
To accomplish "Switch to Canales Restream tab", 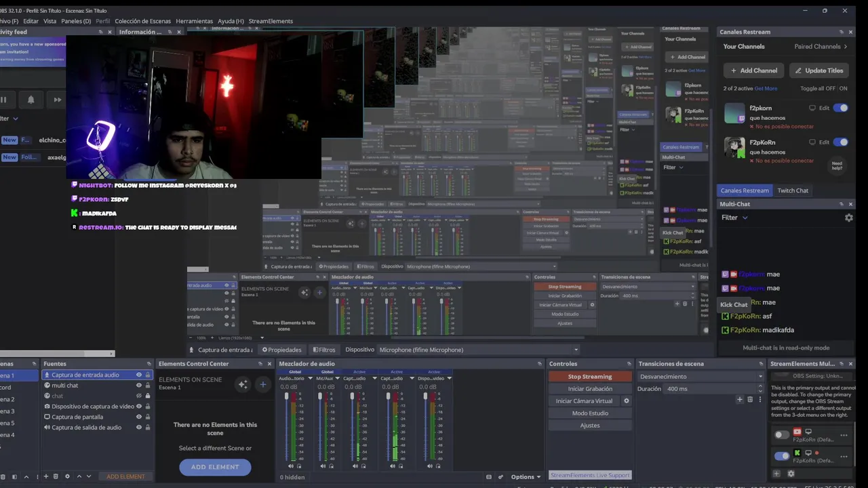I will [745, 190].
